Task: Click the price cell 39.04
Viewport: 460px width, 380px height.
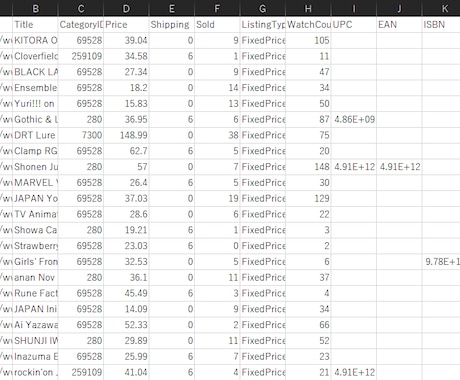Action: (x=126, y=40)
